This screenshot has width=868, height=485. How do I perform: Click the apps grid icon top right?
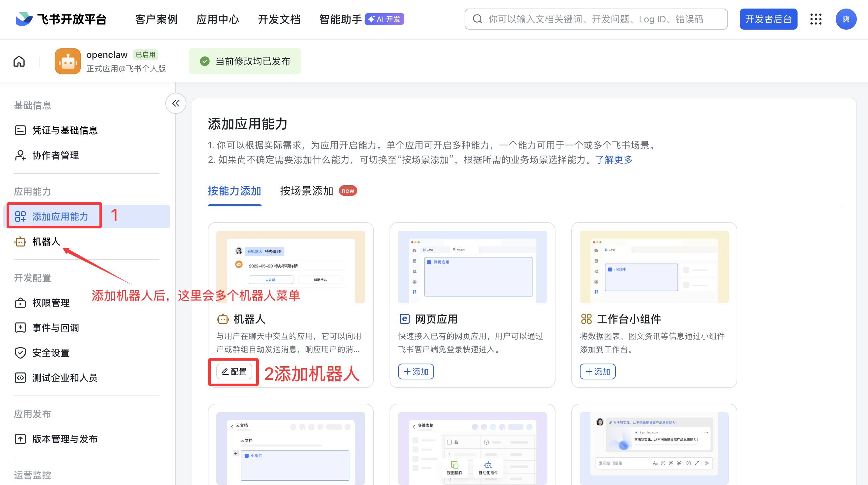point(816,19)
